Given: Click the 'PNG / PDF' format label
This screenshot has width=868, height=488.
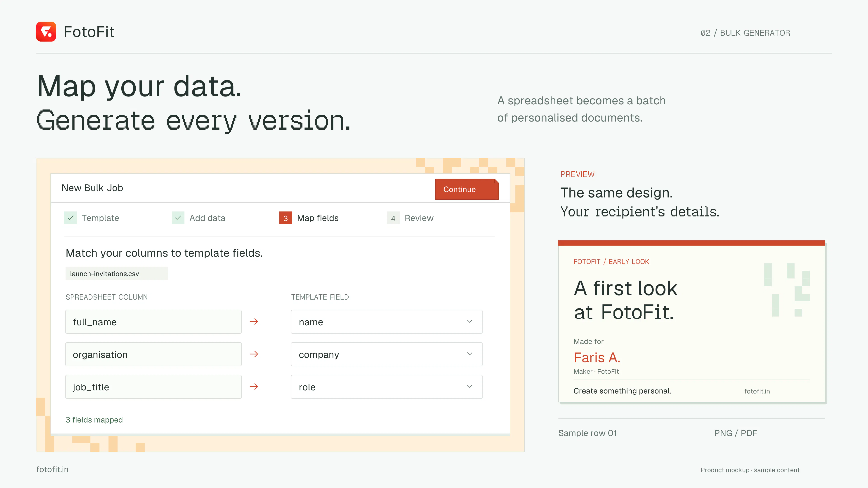Looking at the screenshot, I should tap(736, 433).
